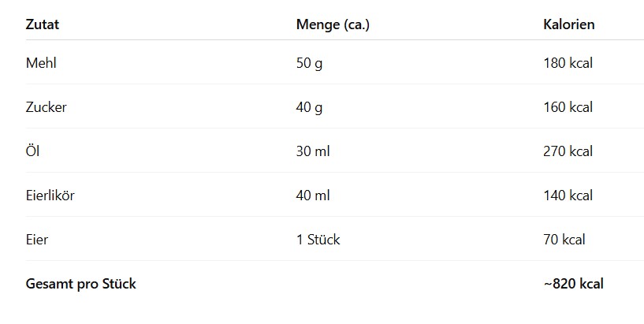The width and height of the screenshot is (644, 324).
Task: Click the Zucker ingredient cell
Action: 46,107
